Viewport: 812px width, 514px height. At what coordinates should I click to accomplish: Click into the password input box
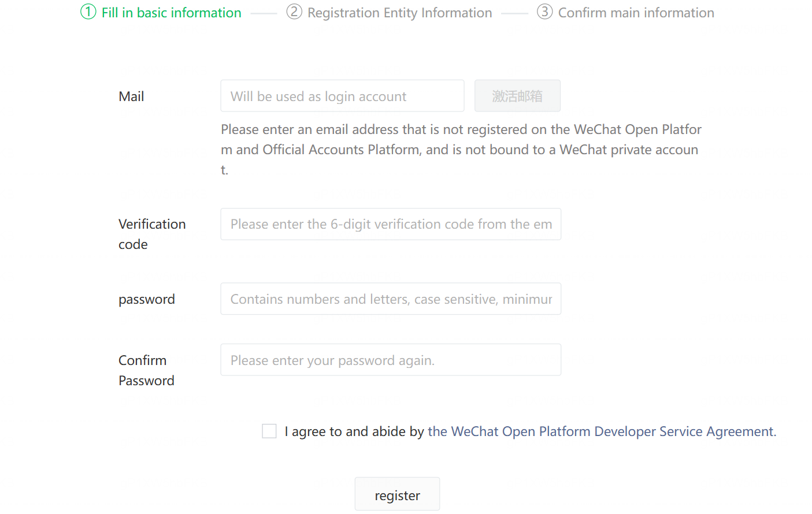pyautogui.click(x=391, y=299)
